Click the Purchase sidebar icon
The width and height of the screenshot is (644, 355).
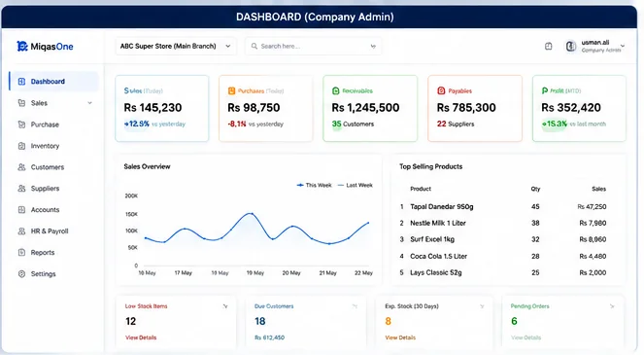tap(21, 124)
